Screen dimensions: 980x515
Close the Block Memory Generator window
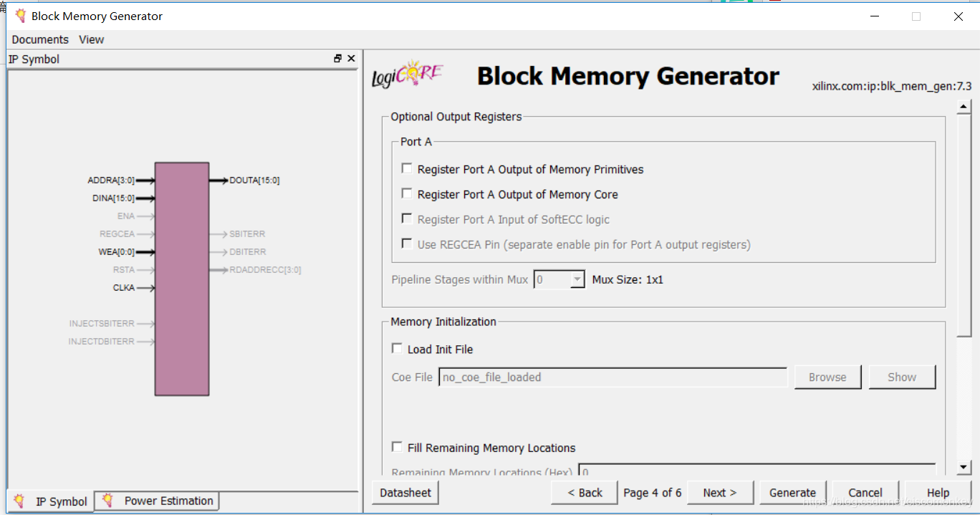pos(959,16)
